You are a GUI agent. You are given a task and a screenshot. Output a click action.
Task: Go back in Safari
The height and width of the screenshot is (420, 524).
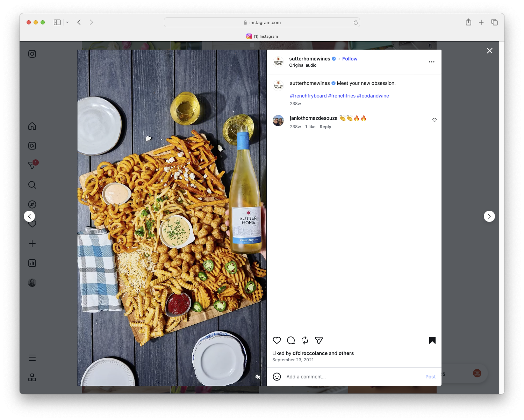pos(79,22)
